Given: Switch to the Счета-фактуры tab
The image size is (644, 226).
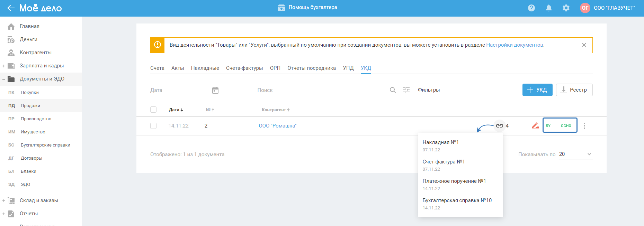Looking at the screenshot, I should 244,68.
